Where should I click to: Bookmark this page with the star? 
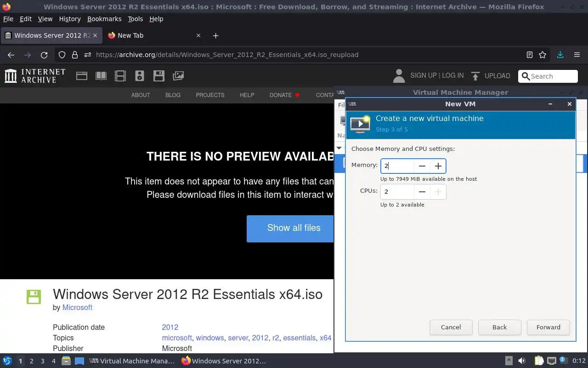coord(543,55)
